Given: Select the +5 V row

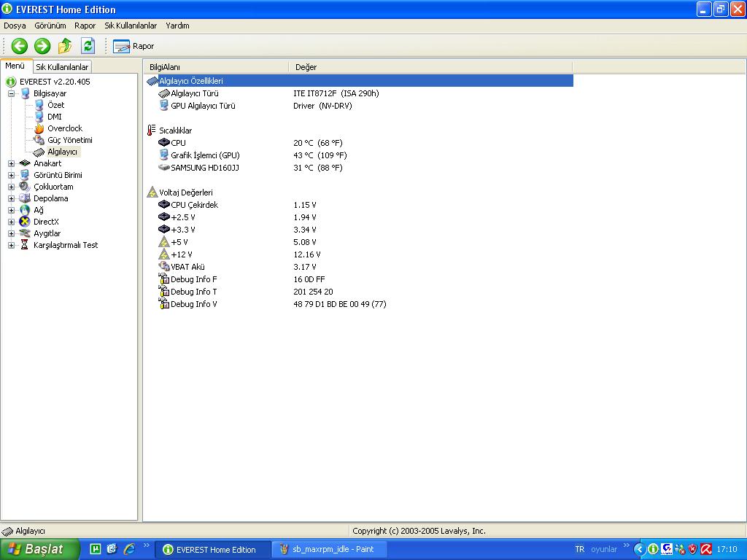Looking at the screenshot, I should (359, 242).
